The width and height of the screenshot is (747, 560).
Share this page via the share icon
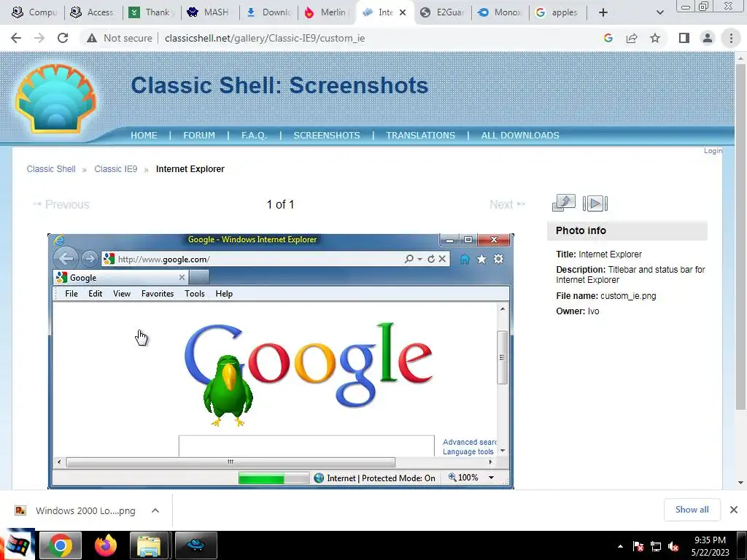(632, 38)
